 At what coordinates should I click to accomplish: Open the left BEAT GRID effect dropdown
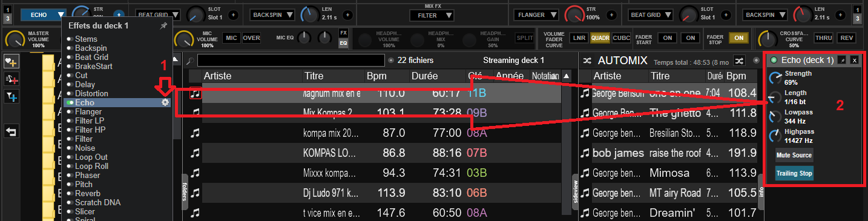click(158, 15)
